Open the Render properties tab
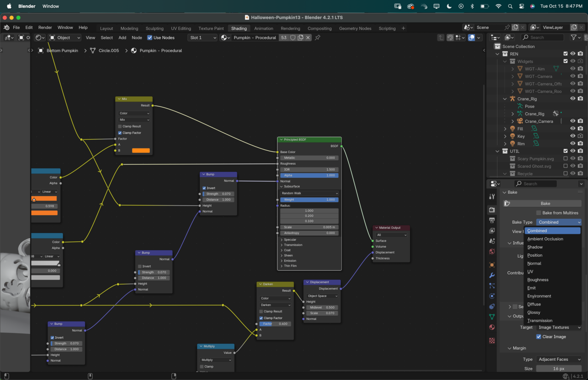The width and height of the screenshot is (588, 380). tap(492, 210)
